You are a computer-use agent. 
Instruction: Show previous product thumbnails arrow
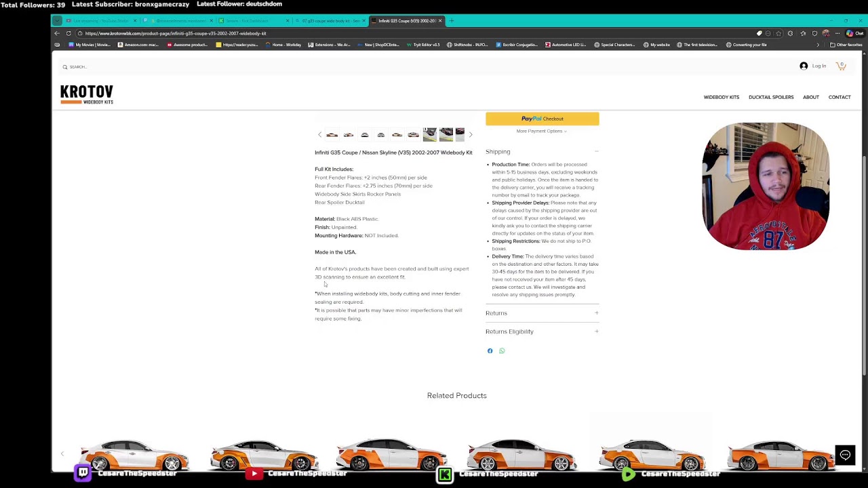(x=320, y=135)
